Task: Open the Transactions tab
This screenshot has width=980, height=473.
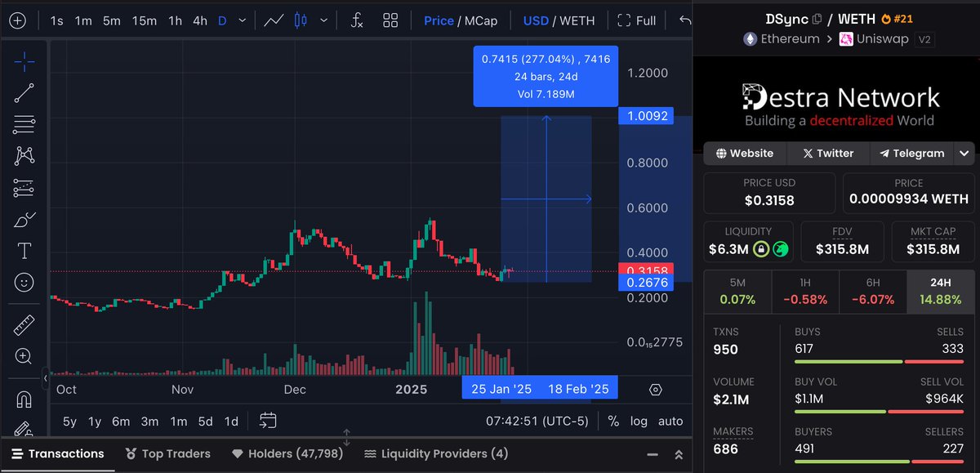Action: click(x=57, y=453)
